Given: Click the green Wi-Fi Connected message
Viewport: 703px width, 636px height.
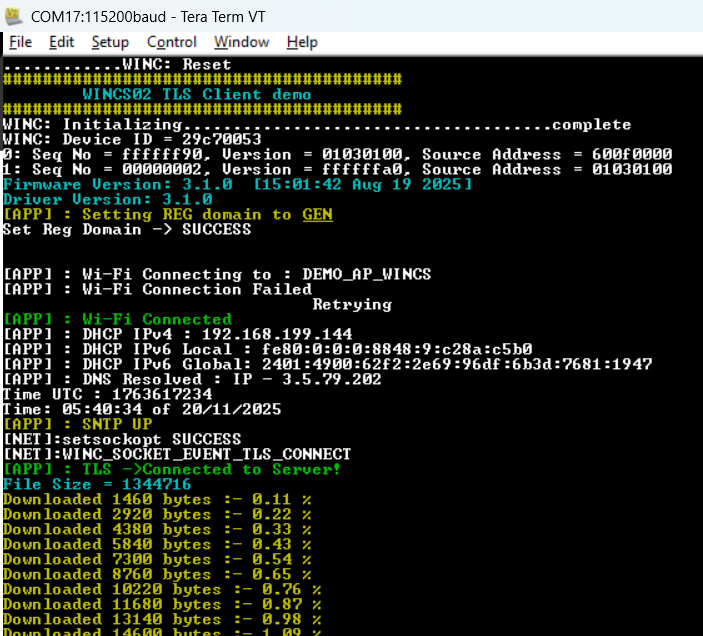Looking at the screenshot, I should coord(117,320).
